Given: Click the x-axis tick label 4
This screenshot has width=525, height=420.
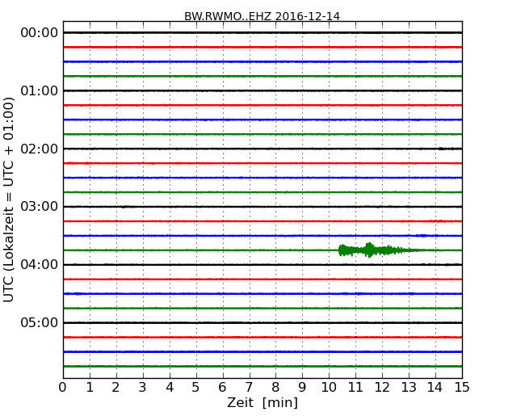Looking at the screenshot, I should (x=170, y=388).
